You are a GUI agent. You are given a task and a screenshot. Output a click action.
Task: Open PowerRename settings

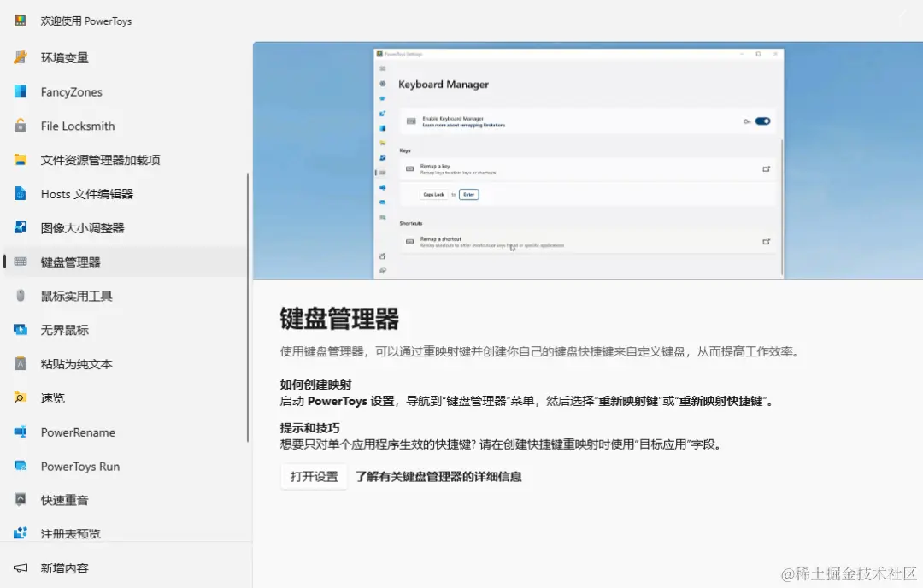click(x=77, y=432)
